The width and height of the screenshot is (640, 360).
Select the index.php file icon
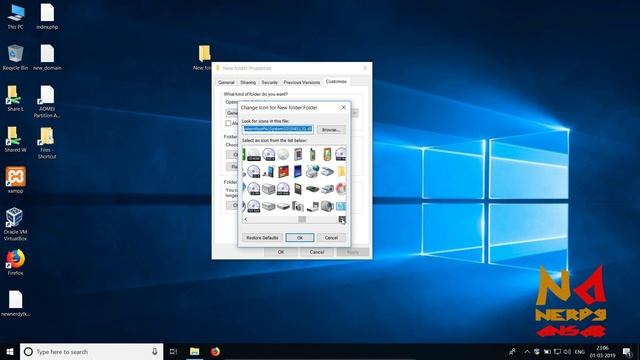pyautogui.click(x=47, y=16)
